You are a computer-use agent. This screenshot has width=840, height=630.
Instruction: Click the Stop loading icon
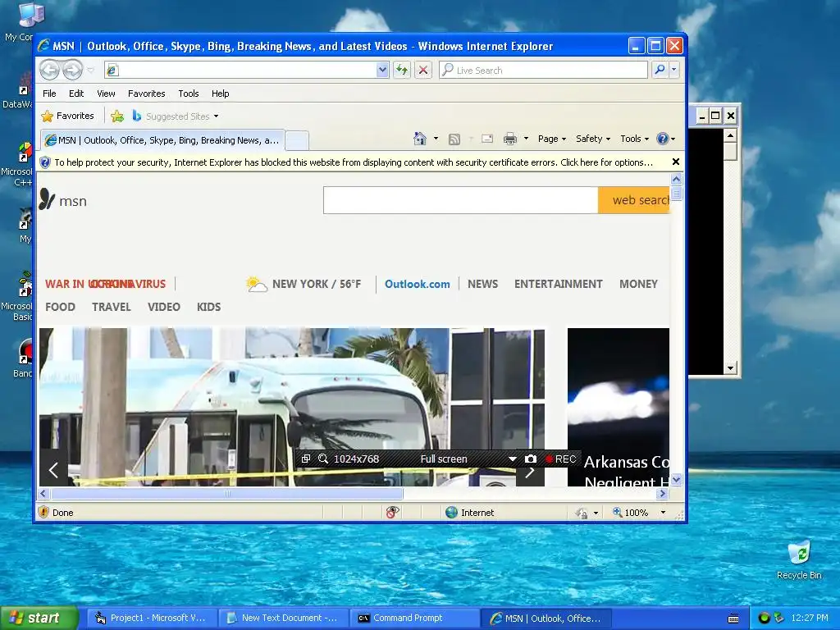click(x=423, y=70)
